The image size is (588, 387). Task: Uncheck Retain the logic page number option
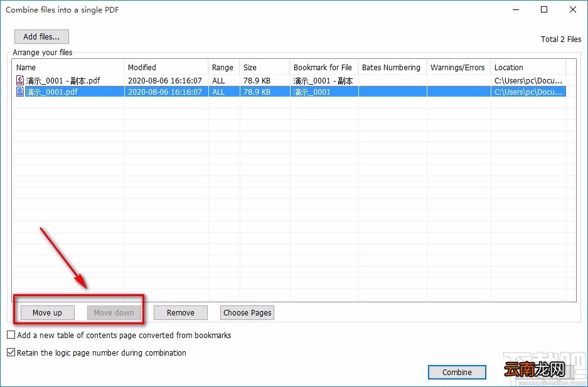[x=11, y=353]
